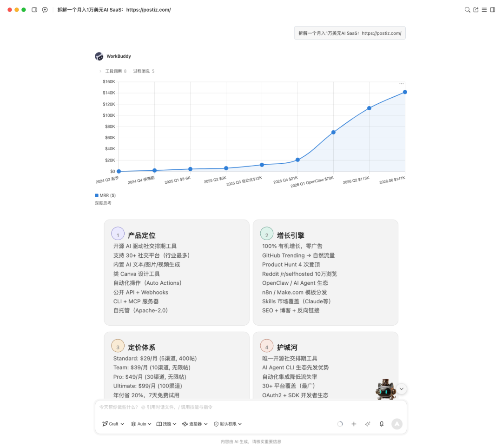Click 'Product Hunt 4 次登顶' line
The image size is (502, 448).
pyautogui.click(x=291, y=264)
